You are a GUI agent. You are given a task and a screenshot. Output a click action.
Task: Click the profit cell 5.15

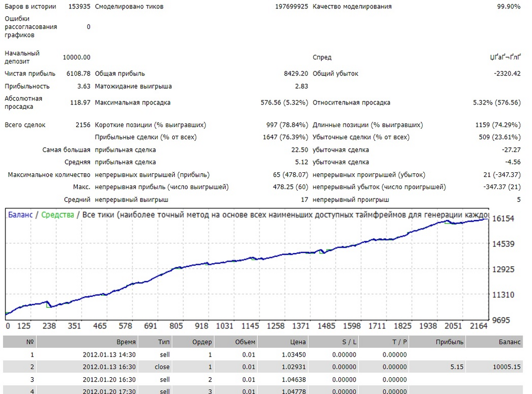click(457, 367)
